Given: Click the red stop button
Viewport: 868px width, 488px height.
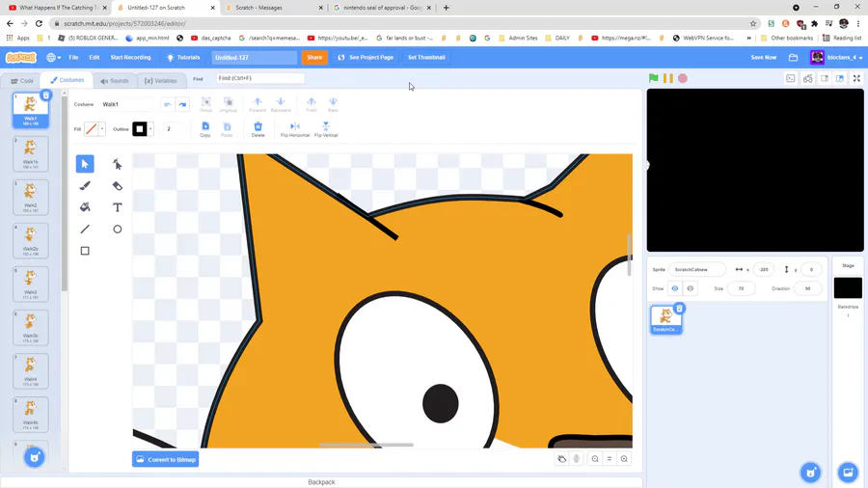Looking at the screenshot, I should (683, 78).
